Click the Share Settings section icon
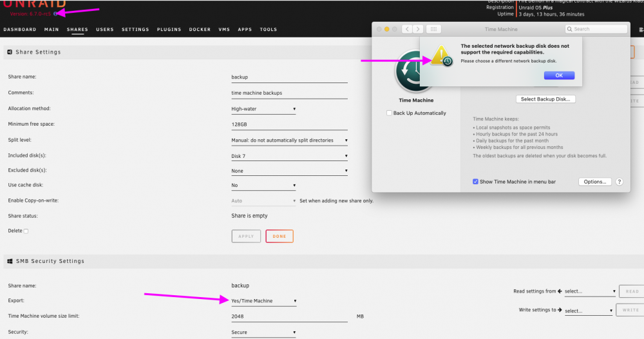The width and height of the screenshot is (644, 339). (x=10, y=52)
